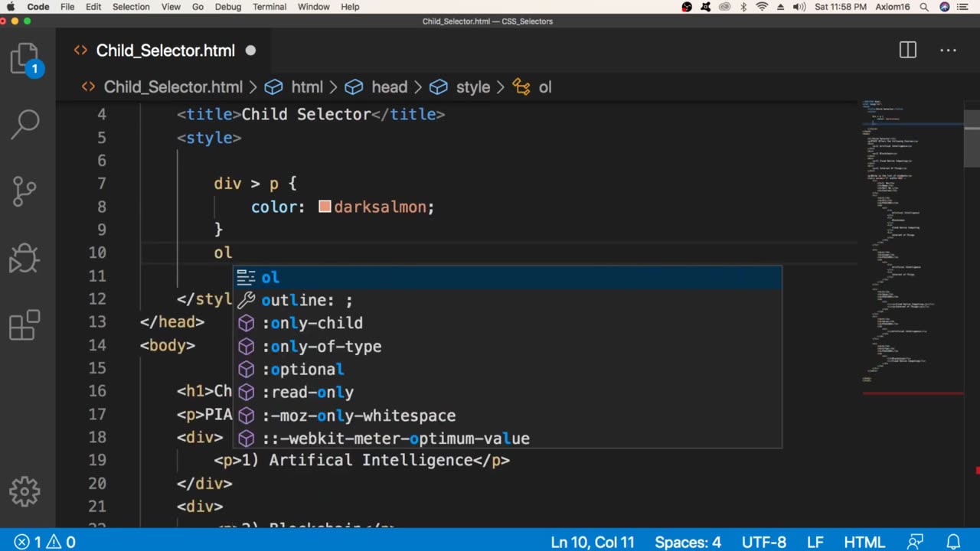The width and height of the screenshot is (980, 551).
Task: Click the volume menu bar icon
Action: [x=799, y=7]
